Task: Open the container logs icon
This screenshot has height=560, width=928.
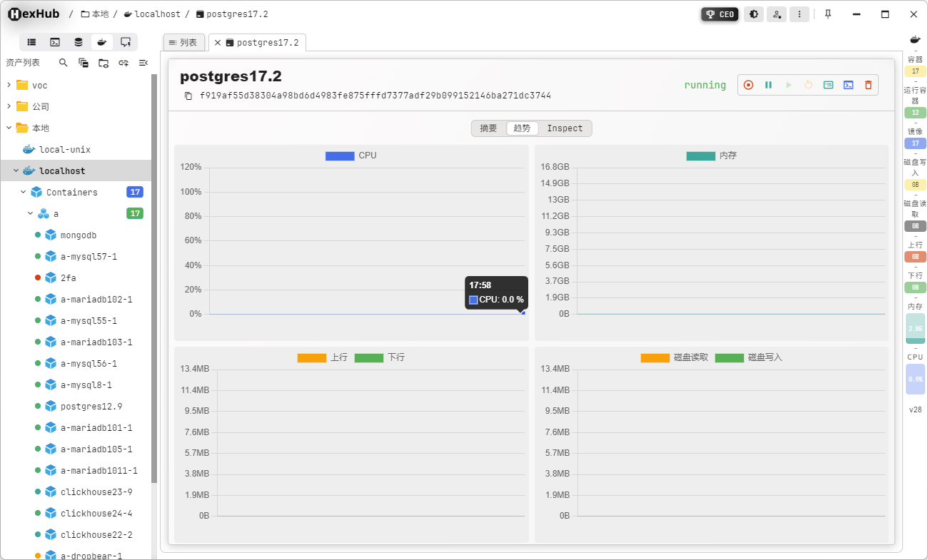Action: (x=828, y=85)
